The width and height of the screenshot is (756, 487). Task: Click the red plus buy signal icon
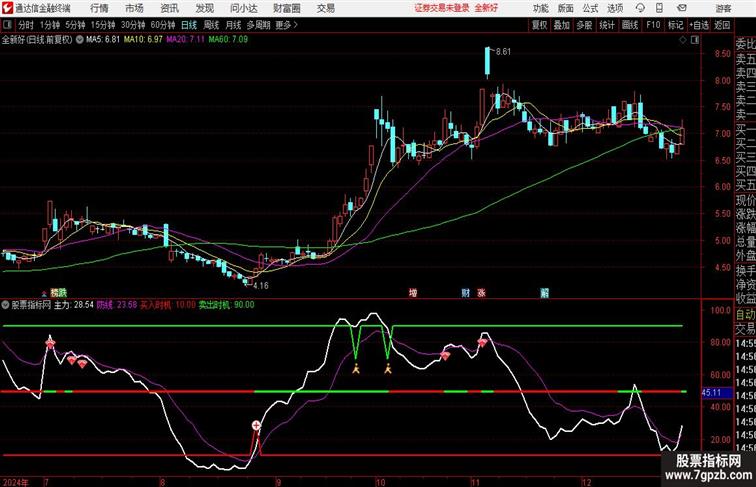click(256, 425)
